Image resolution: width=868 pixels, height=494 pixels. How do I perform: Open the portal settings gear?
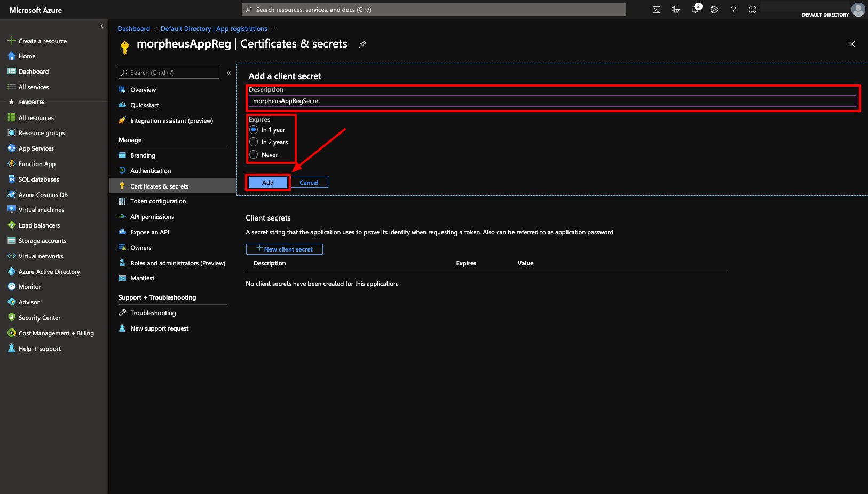click(714, 9)
